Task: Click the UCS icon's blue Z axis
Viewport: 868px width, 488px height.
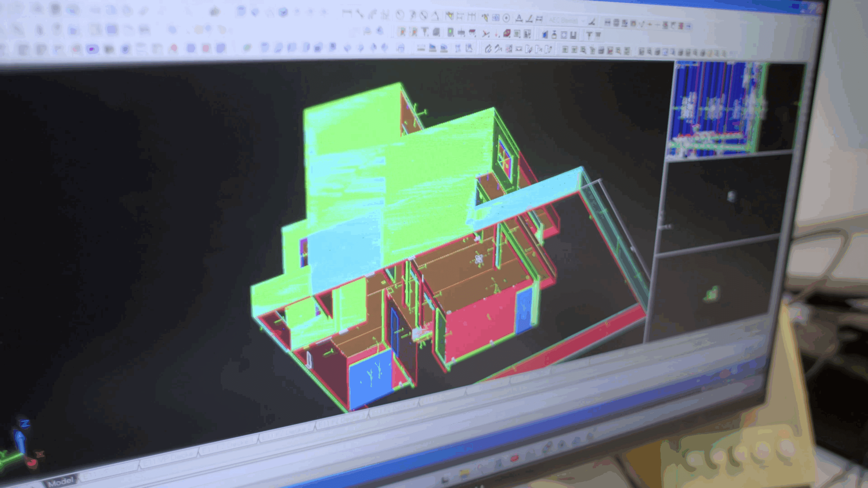Action: (x=20, y=440)
